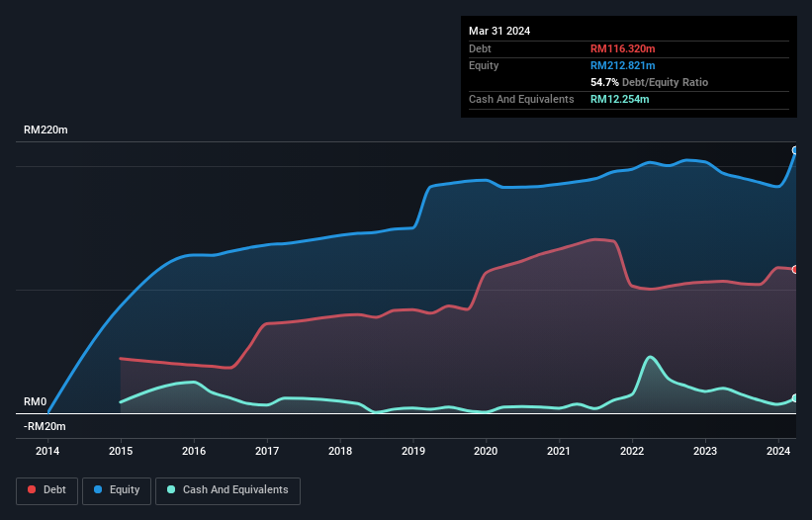Toggle the Debt series legend button
Image resolution: width=812 pixels, height=520 pixels.
pyautogui.click(x=47, y=490)
